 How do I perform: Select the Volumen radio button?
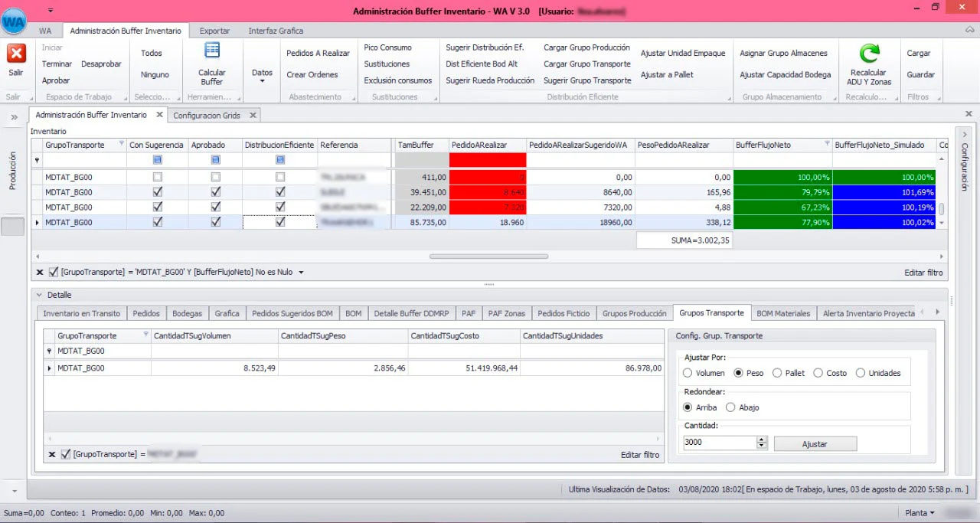(688, 373)
